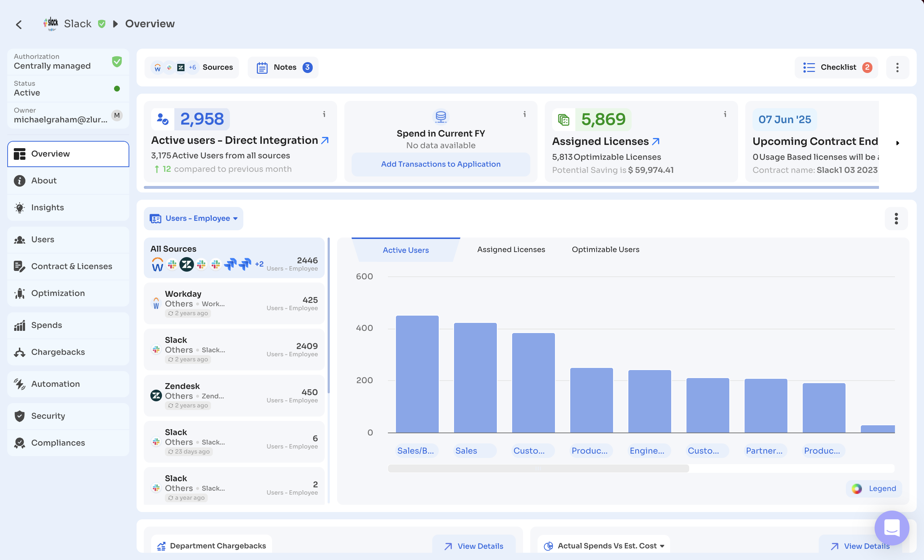Open the Optimization sidebar item
The image size is (924, 560).
pos(68,293)
